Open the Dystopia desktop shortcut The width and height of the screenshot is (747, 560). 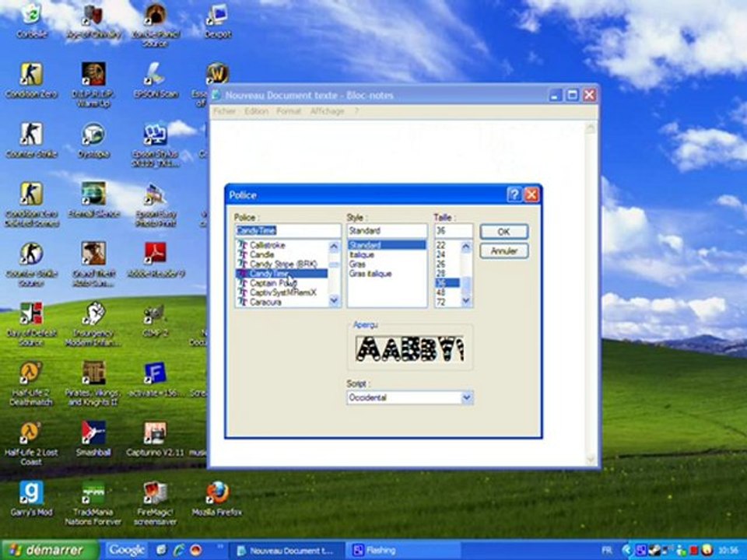click(x=93, y=139)
